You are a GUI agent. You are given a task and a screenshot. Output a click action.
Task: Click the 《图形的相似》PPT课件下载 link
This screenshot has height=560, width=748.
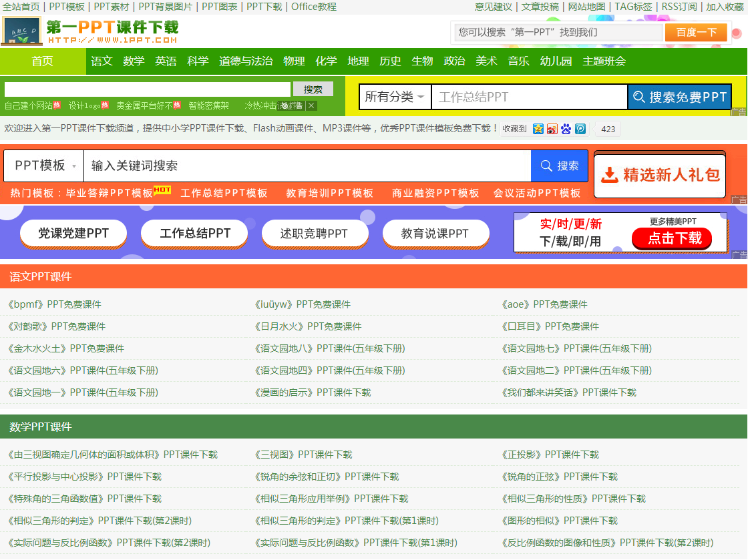[x=560, y=521]
